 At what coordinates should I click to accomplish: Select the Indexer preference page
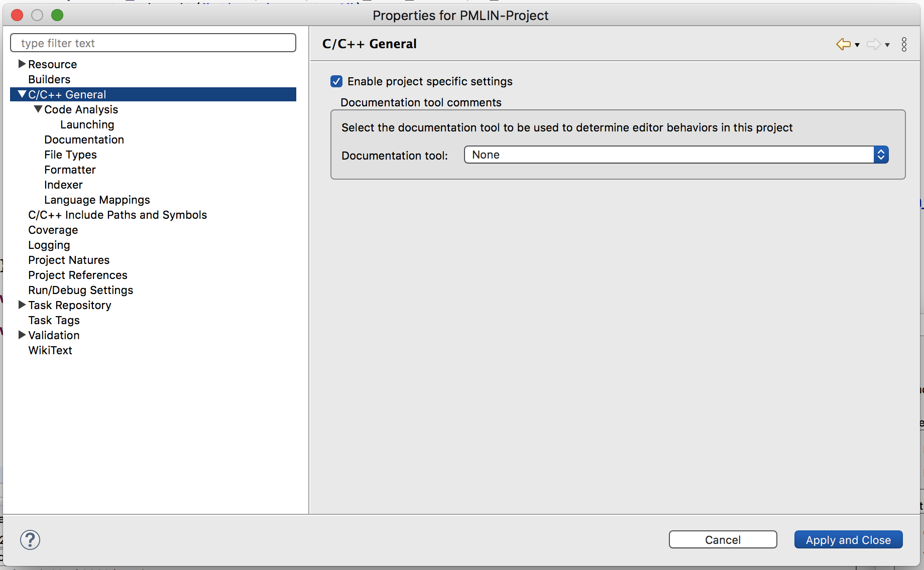click(x=63, y=185)
